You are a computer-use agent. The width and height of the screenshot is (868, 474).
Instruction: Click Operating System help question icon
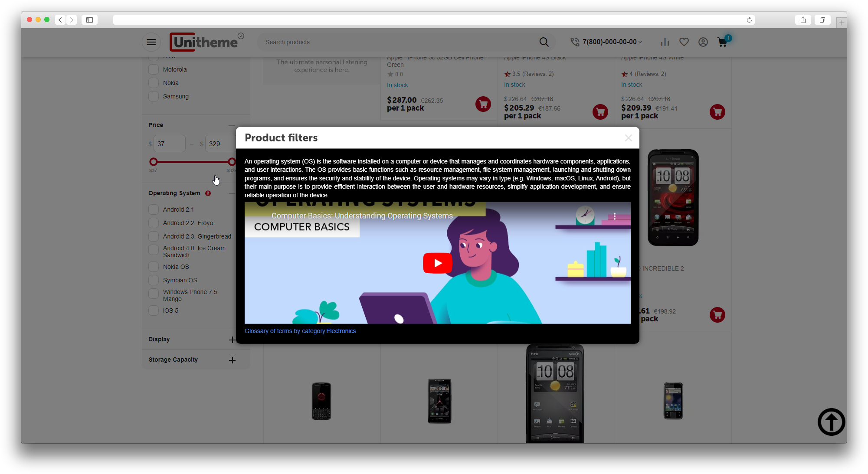[208, 193]
